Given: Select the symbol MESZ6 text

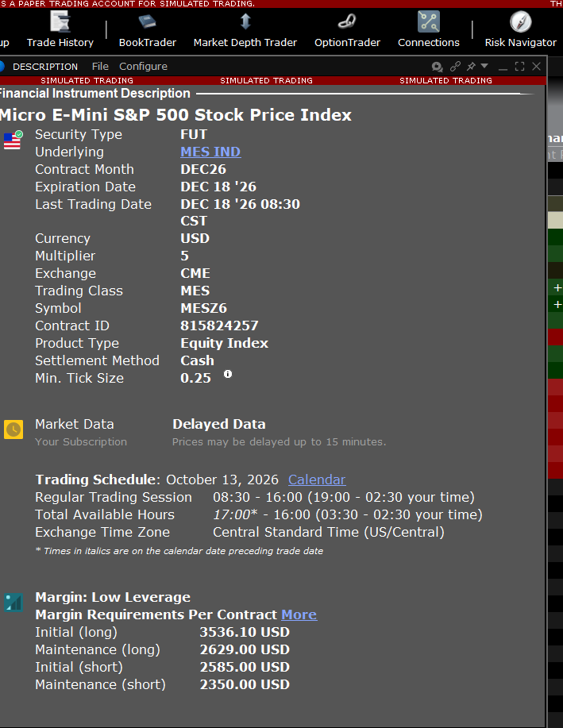Looking at the screenshot, I should click(x=203, y=308).
